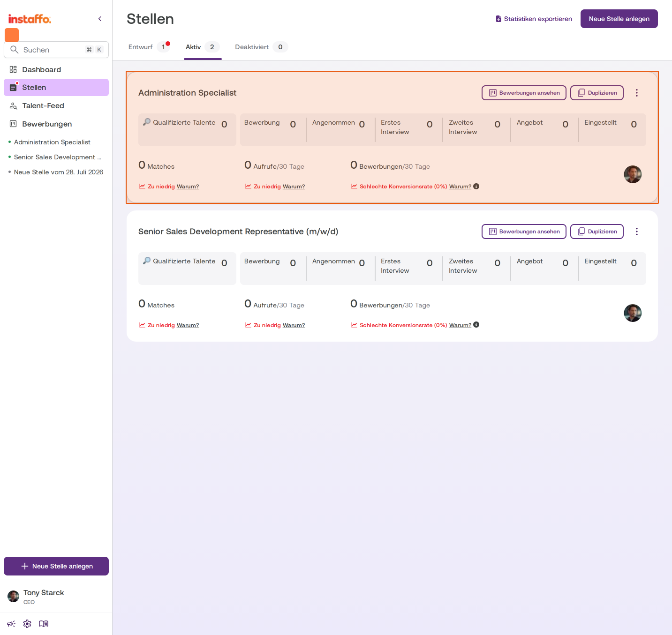Switch to the Entwurf tab

(x=149, y=47)
